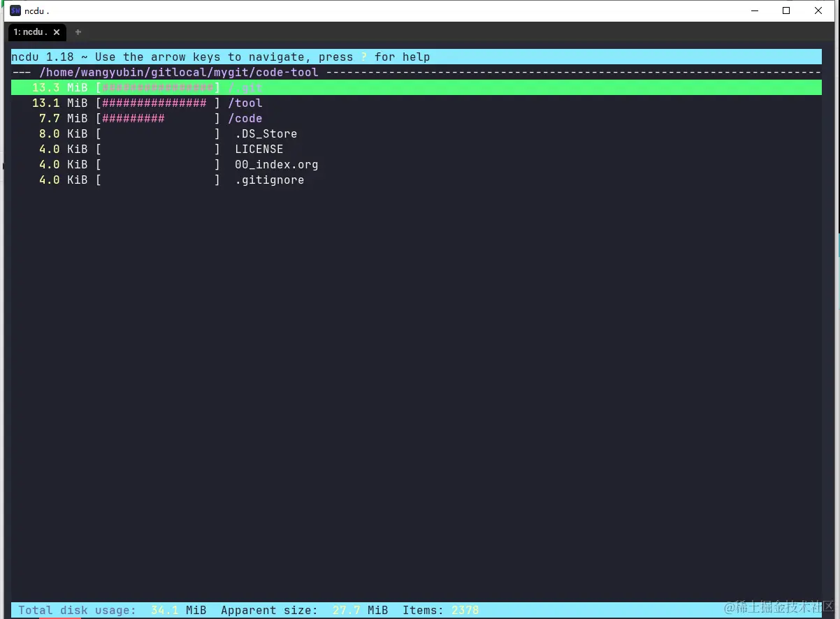Screen dimensions: 840x619
Task: Click the 13.1 MiB size value
Action: 59,103
